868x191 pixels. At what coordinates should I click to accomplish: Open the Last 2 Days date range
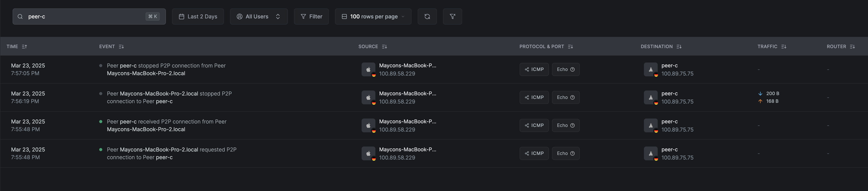coord(198,16)
